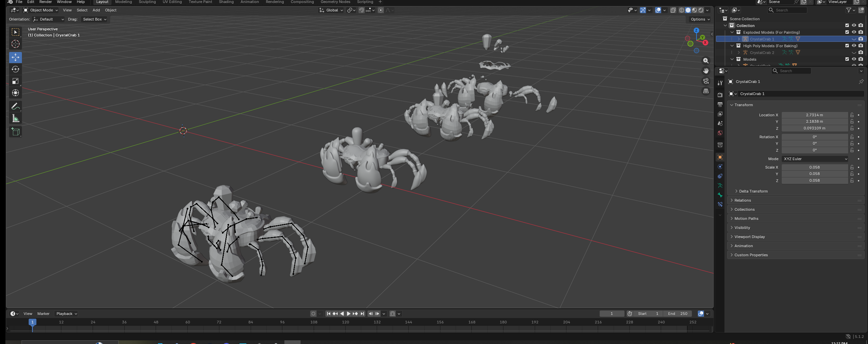Switch to the Sculpting workspace tab
Image resolution: width=868 pixels, height=344 pixels.
pyautogui.click(x=147, y=2)
